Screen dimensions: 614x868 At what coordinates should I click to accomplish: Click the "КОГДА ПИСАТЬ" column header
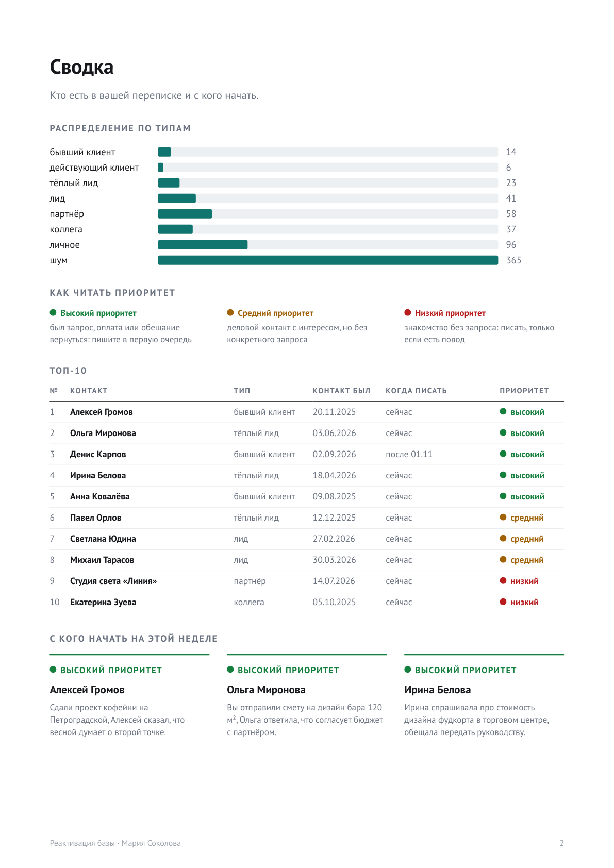[x=416, y=391]
